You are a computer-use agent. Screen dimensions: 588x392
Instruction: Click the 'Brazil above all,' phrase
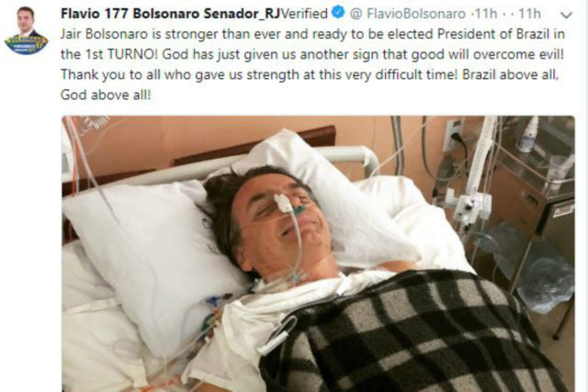[511, 74]
